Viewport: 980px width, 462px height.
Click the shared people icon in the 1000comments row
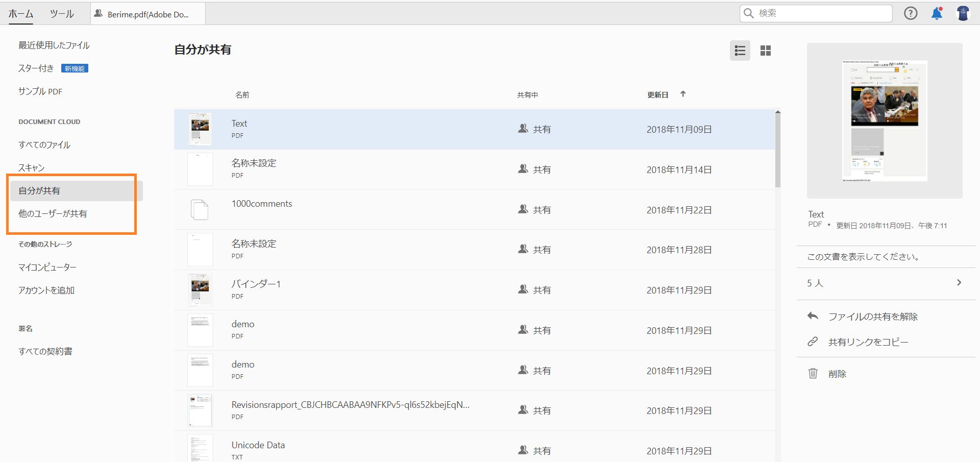[x=523, y=209]
